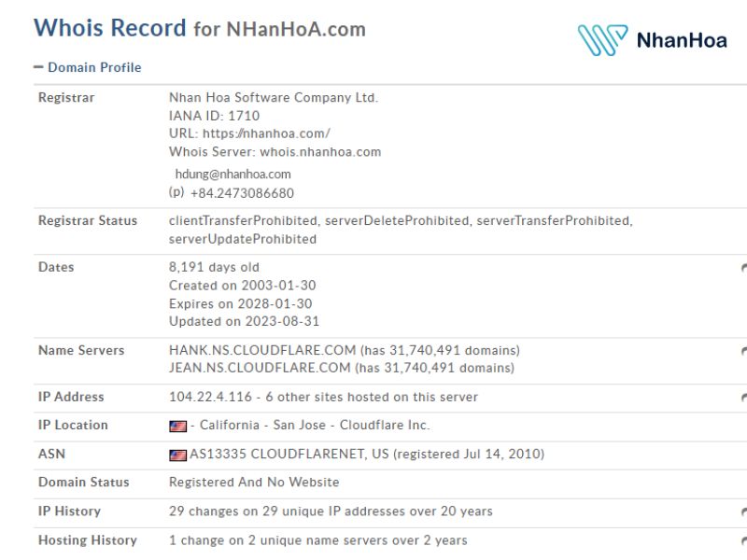Click 'Nhan Hoa Software Company Ltd.' text
The image size is (747, 560).
coord(274,98)
